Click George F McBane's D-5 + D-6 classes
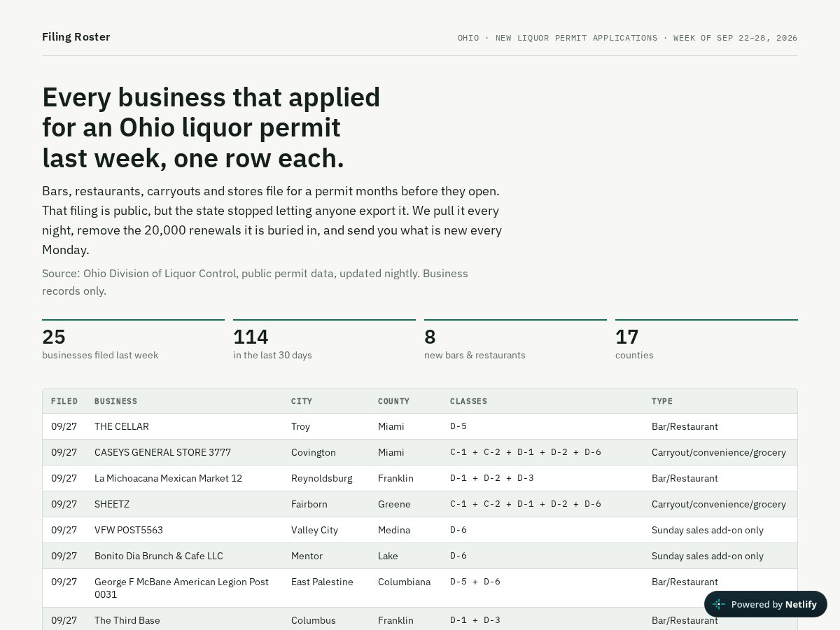Screen dimensions: 840x630 475,582
